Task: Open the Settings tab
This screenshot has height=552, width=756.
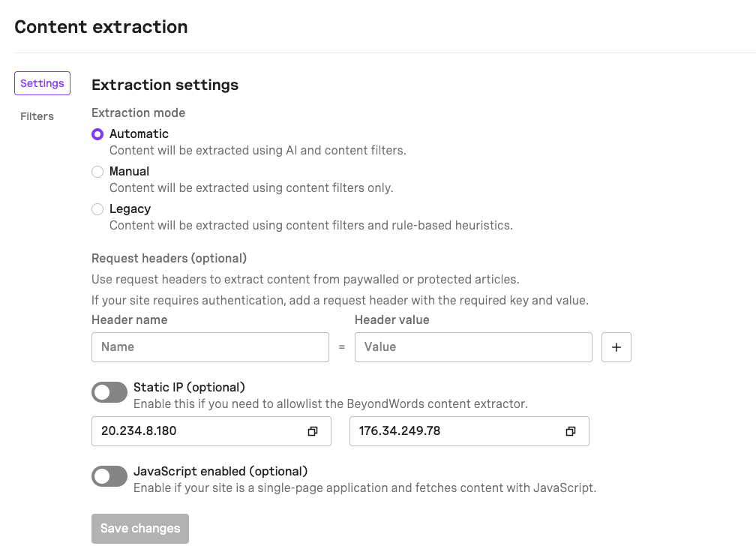Action: [x=42, y=83]
